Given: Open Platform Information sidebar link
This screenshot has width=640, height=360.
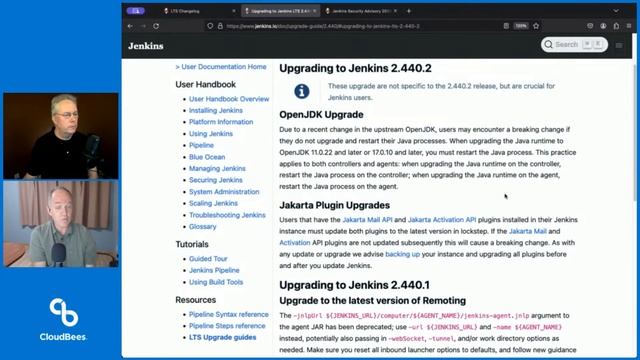Looking at the screenshot, I should [x=221, y=122].
